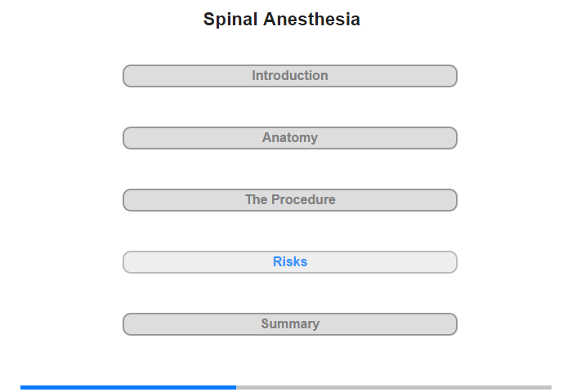Image resolution: width=572 pixels, height=392 pixels.
Task: Click the gray unfilled progress bar portion
Action: (394, 387)
